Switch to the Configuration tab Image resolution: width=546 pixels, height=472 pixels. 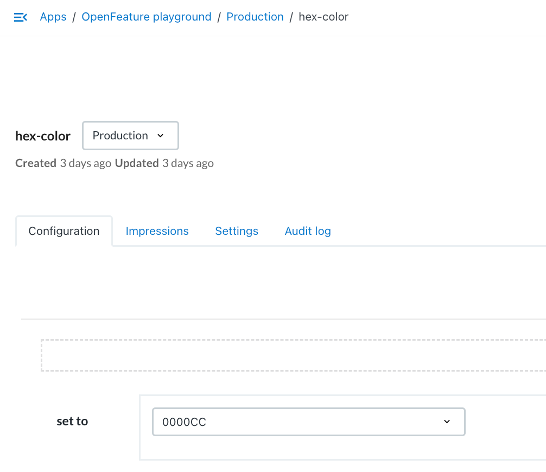tap(64, 231)
